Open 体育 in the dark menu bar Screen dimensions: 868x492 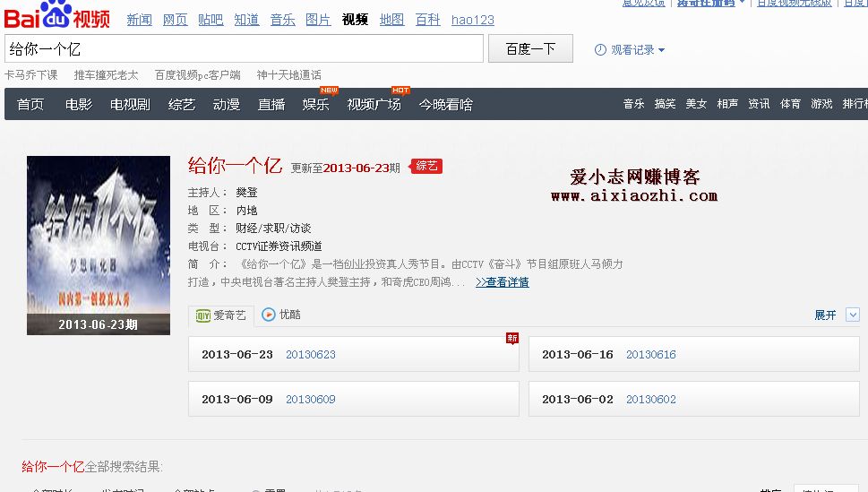(790, 104)
